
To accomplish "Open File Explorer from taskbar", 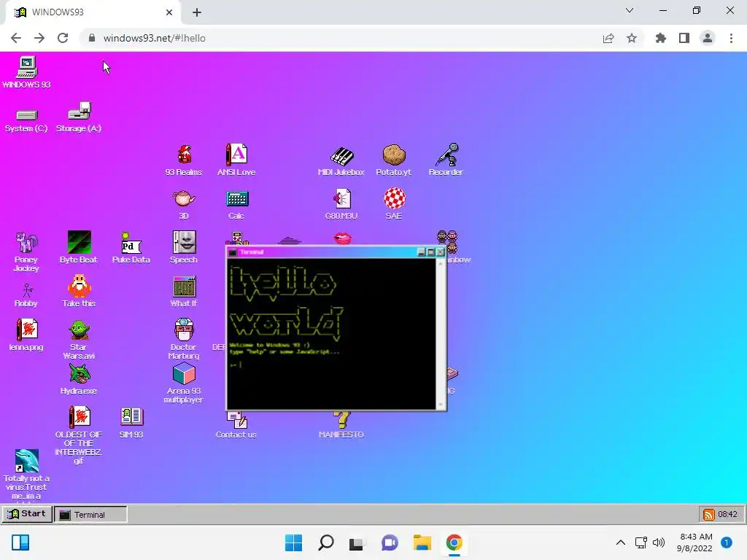I will coord(422,542).
